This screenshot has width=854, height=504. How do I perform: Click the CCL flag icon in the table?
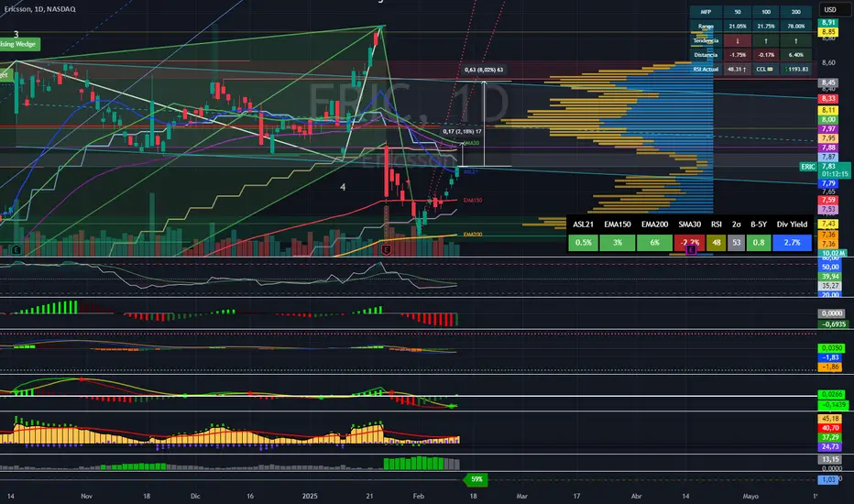[x=770, y=70]
